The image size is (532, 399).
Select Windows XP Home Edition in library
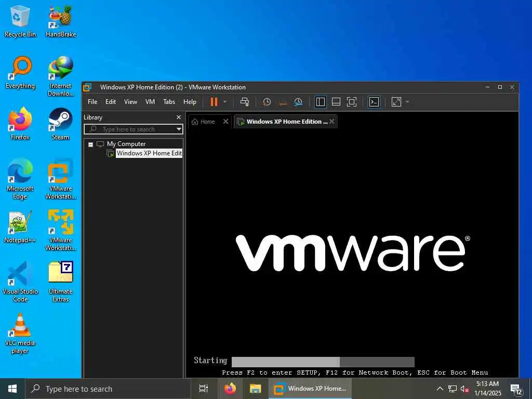[x=149, y=153]
